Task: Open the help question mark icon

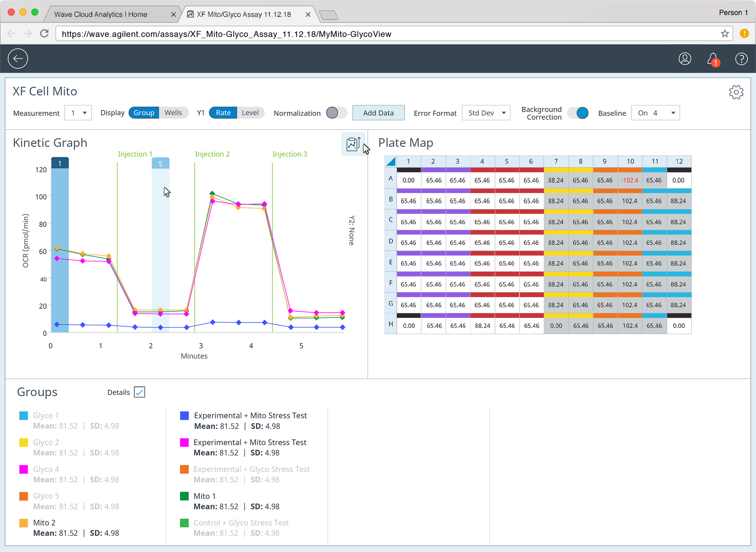Action: [x=741, y=59]
